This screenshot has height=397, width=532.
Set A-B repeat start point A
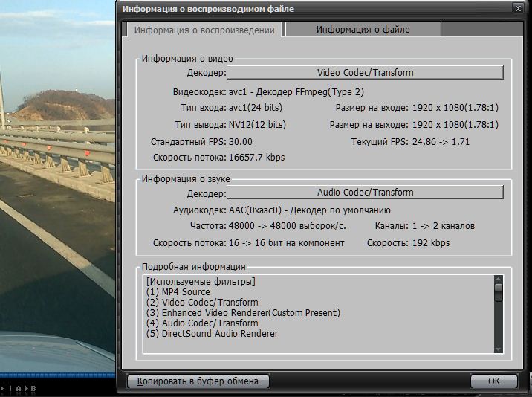pos(18,388)
